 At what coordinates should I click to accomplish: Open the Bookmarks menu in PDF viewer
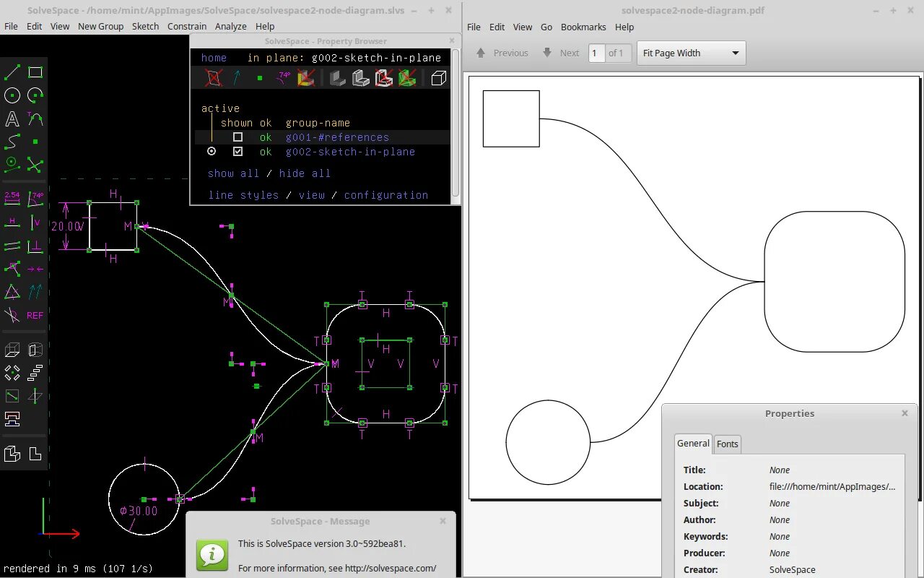[583, 27]
